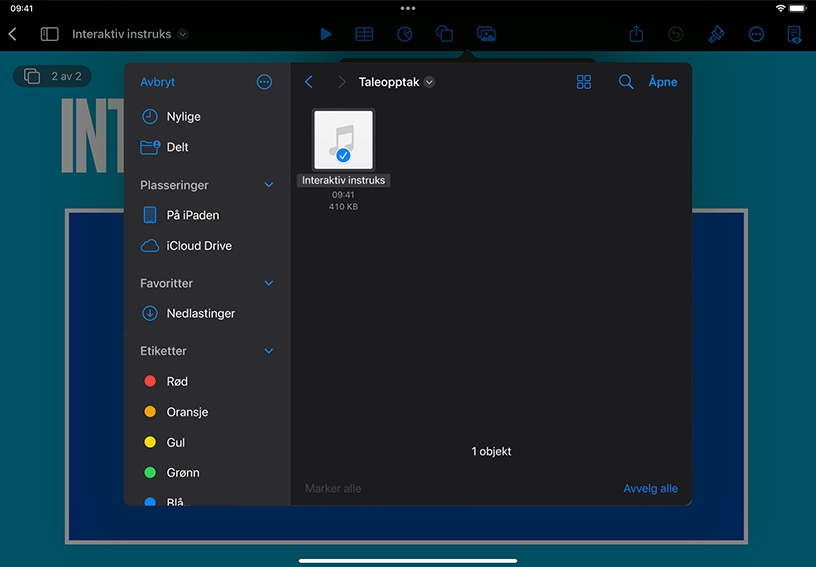Uncheck the blue selection checkmark on audio file
The width and height of the screenshot is (816, 567).
point(343,155)
